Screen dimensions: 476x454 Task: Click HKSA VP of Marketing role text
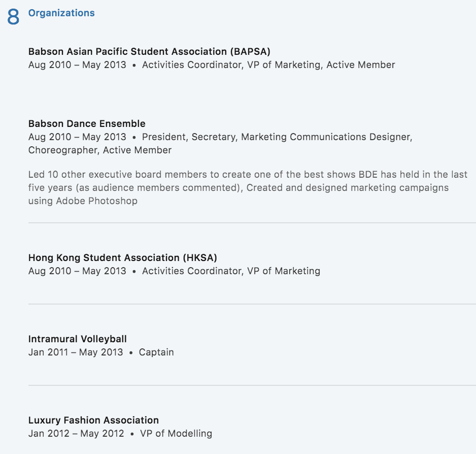coord(284,271)
